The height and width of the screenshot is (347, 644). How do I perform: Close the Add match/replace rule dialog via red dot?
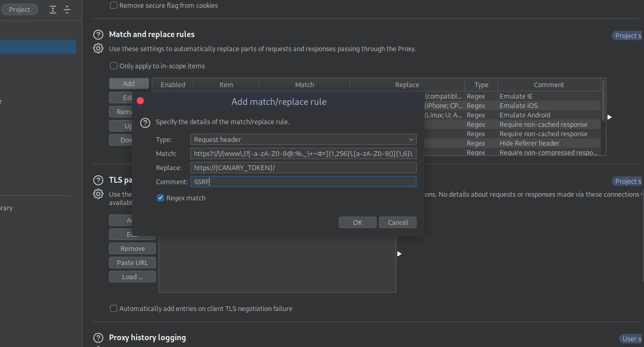140,101
